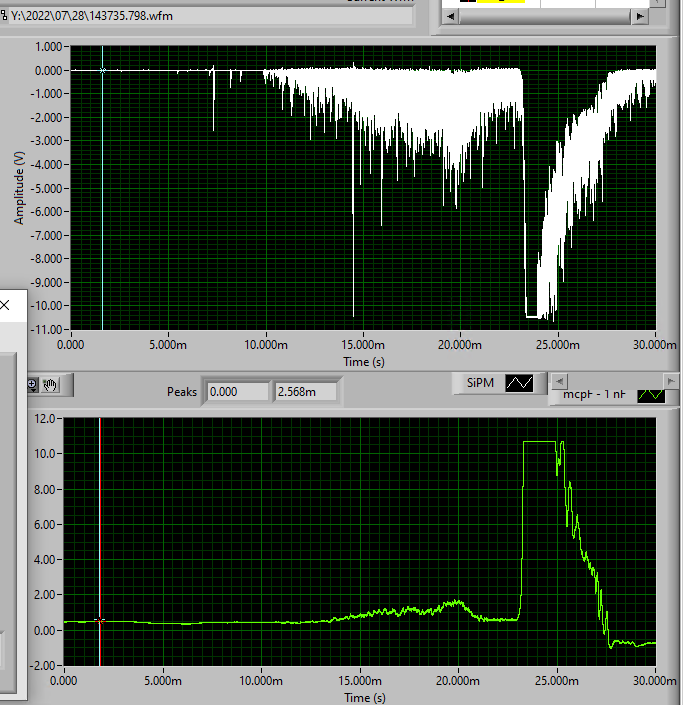Click the top table scrollbar right arrow
This screenshot has height=705, width=683.
click(640, 17)
